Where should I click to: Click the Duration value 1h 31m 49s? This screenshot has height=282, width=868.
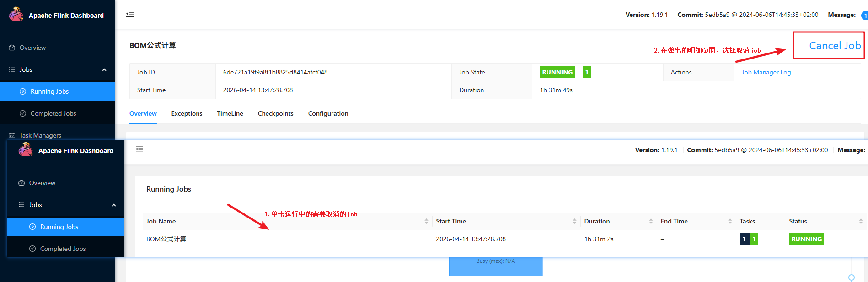click(556, 90)
